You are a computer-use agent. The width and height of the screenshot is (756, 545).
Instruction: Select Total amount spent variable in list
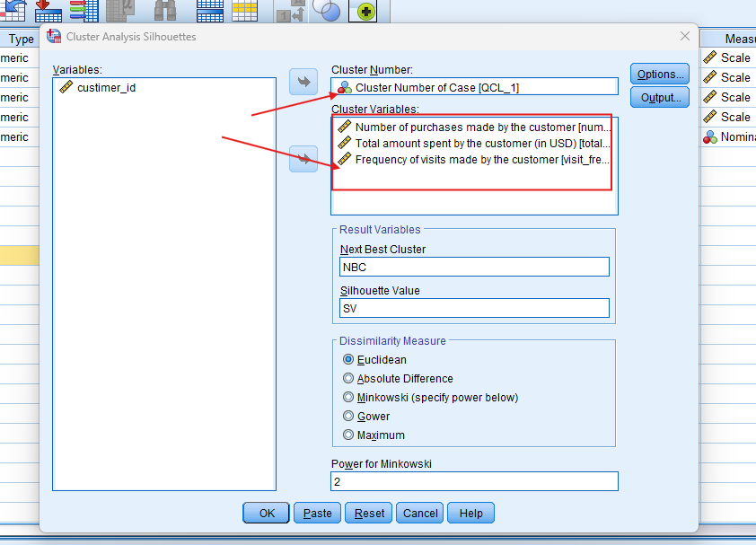point(482,144)
